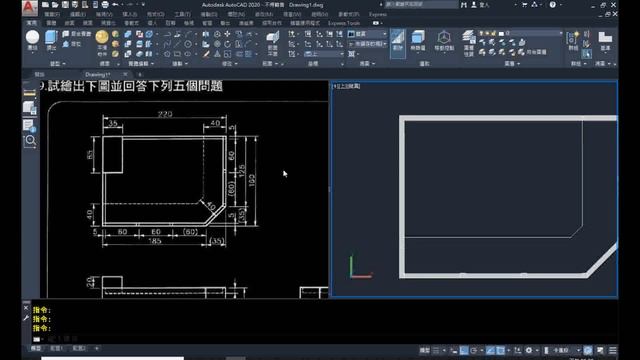Click the Plot/Print icon in quick access toolbar
Image resolution: width=640 pixels, height=360 pixels.
tap(105, 5)
